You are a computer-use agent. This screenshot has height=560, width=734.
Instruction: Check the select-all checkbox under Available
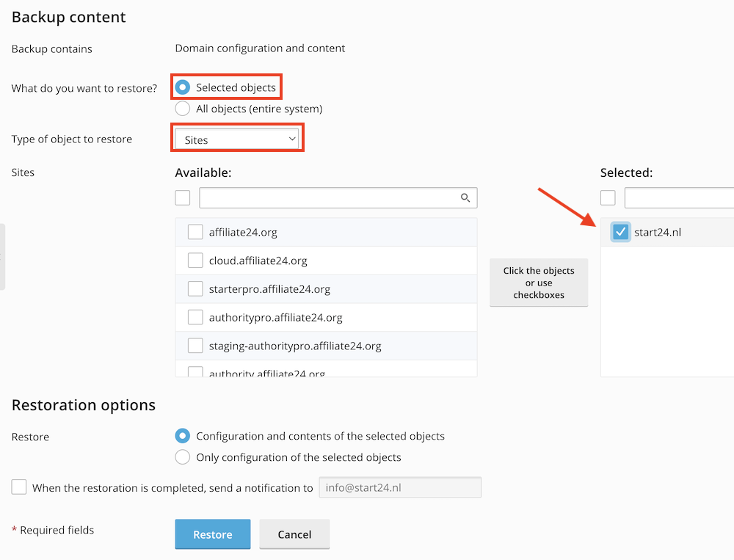[x=183, y=197]
